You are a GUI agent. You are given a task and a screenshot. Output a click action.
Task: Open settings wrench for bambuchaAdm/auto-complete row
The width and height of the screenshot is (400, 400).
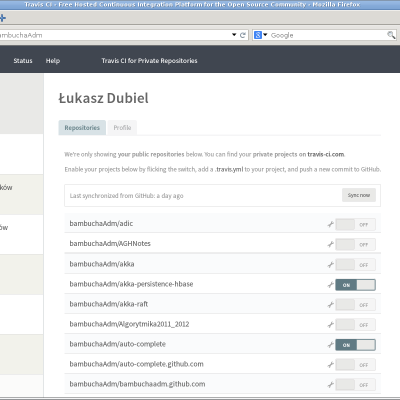[330, 345]
